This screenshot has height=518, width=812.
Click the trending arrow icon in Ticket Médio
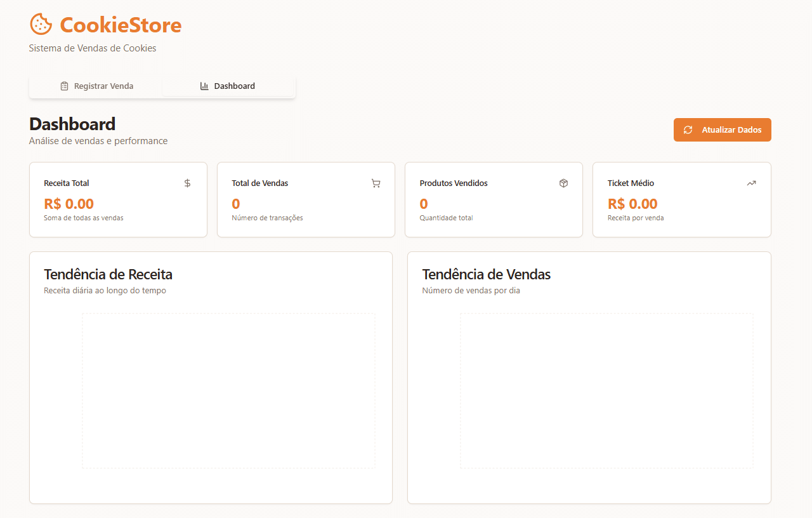[x=751, y=183]
